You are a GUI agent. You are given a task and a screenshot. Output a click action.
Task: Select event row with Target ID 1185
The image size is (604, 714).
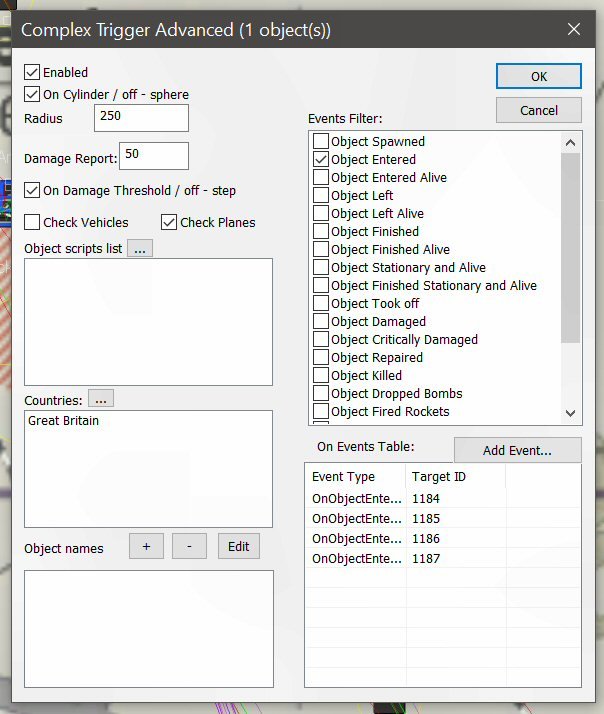(443, 519)
